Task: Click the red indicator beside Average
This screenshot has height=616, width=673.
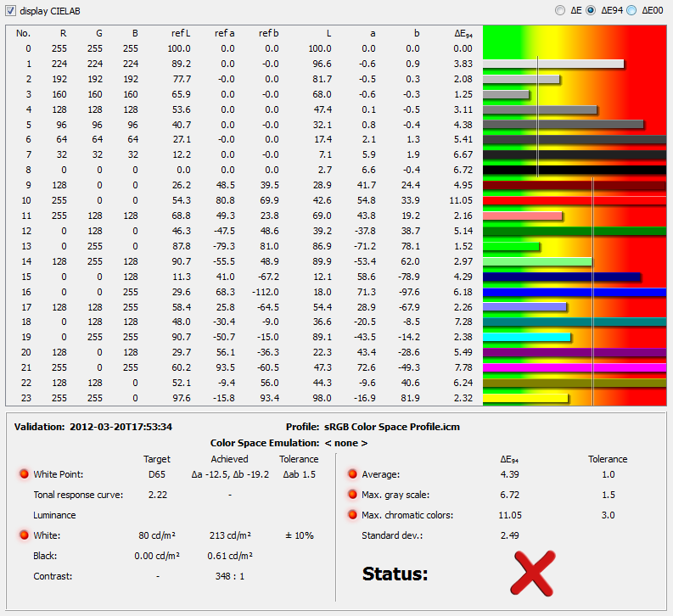Action: tap(351, 473)
